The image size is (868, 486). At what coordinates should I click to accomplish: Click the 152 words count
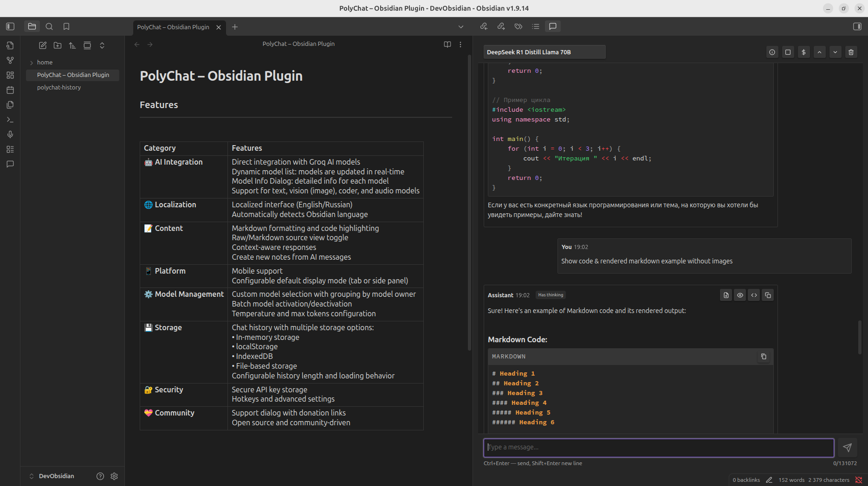coord(791,480)
